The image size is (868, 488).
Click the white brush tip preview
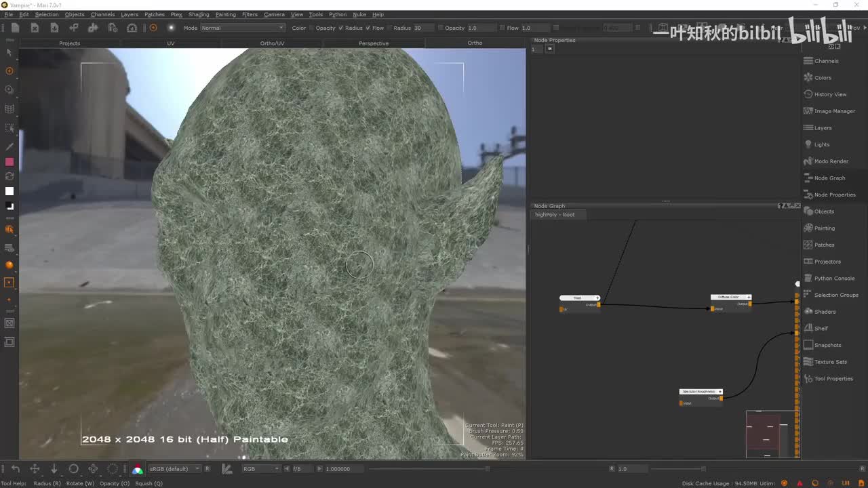pos(171,28)
